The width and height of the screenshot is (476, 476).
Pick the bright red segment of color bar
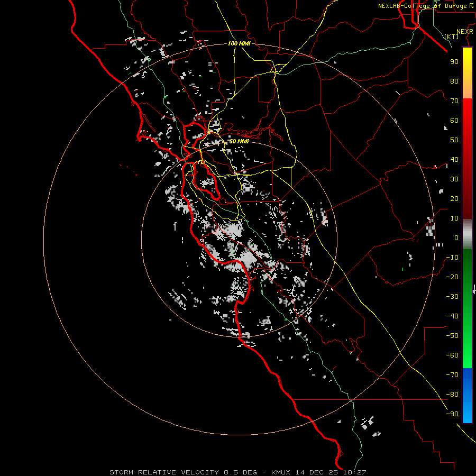tap(467, 106)
